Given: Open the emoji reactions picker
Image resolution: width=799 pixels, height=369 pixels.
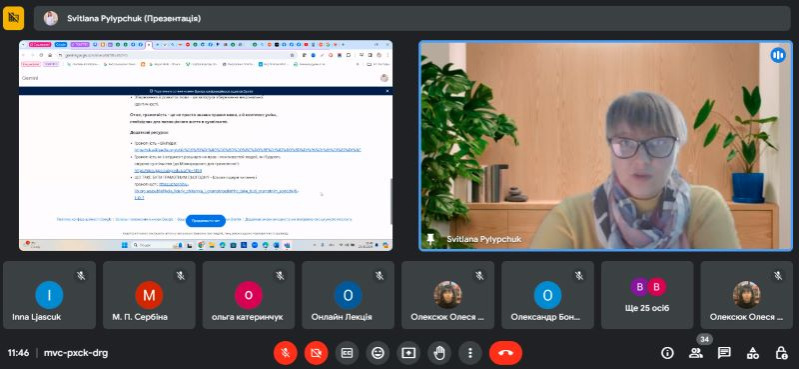Looking at the screenshot, I should pyautogui.click(x=378, y=353).
